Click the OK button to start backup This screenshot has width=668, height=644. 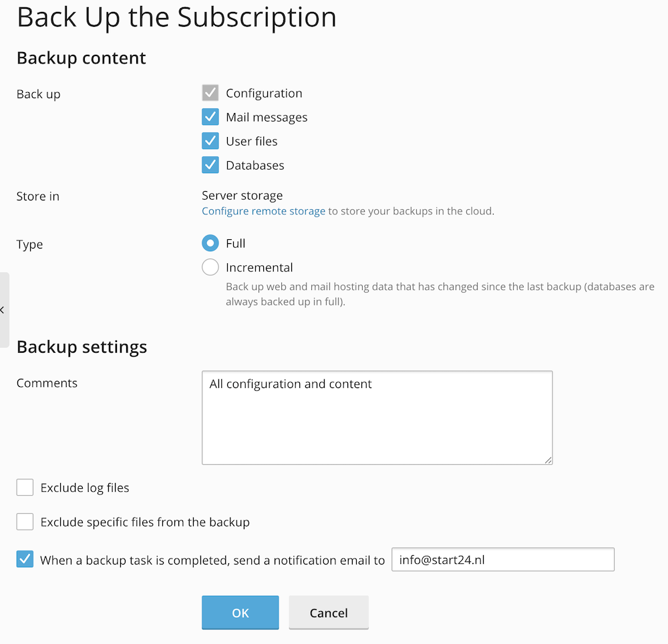coord(240,612)
